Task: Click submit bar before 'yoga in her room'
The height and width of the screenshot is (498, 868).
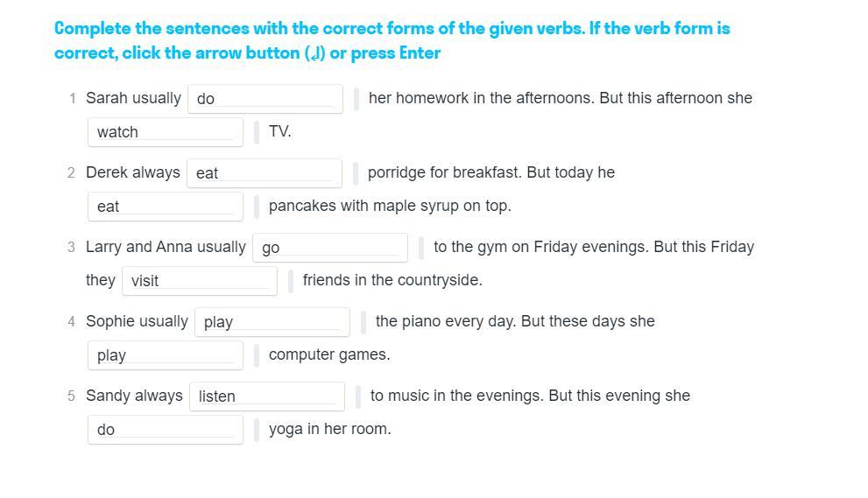Action: [257, 430]
